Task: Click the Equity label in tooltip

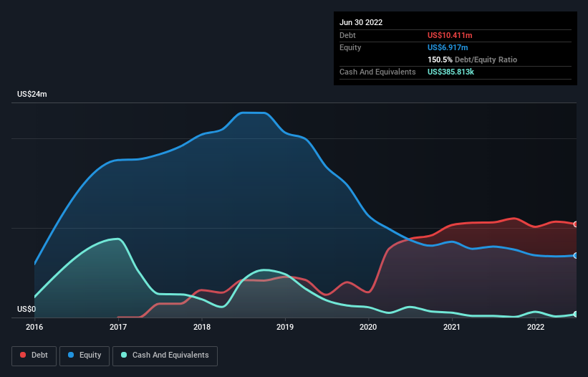Action: 350,47
